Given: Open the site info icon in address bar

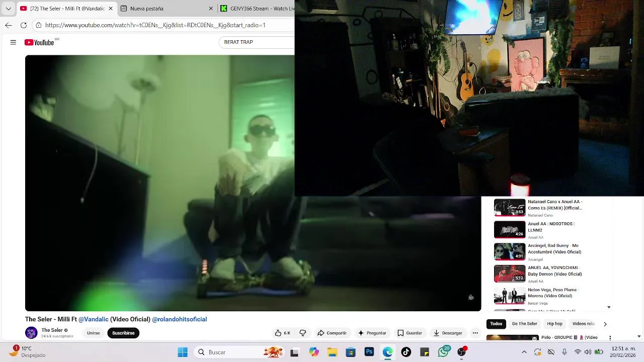Looking at the screenshot, I should tap(38, 25).
